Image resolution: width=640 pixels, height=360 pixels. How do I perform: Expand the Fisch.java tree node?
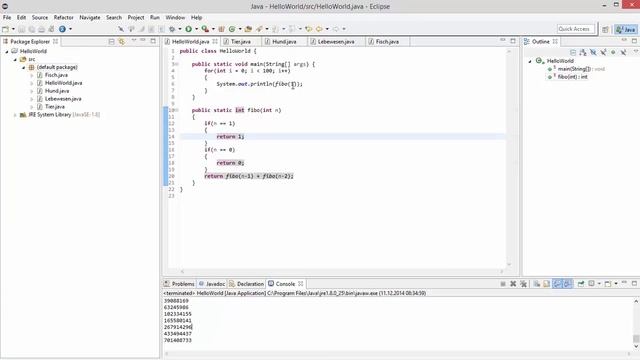tap(32, 76)
